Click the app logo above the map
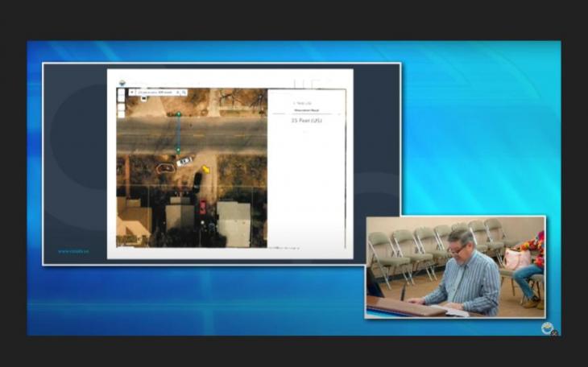The height and width of the screenshot is (367, 588). [122, 81]
